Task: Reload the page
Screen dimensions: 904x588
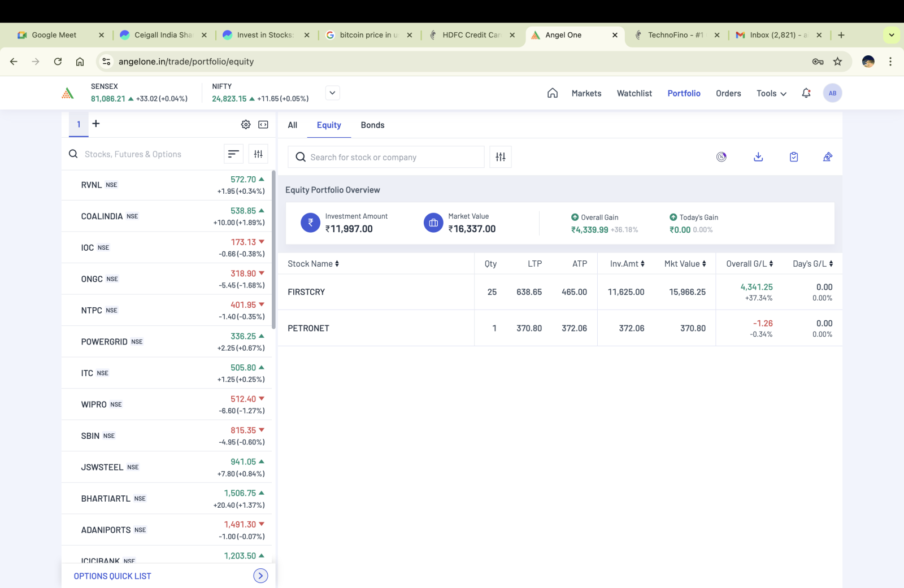Action: [x=58, y=62]
